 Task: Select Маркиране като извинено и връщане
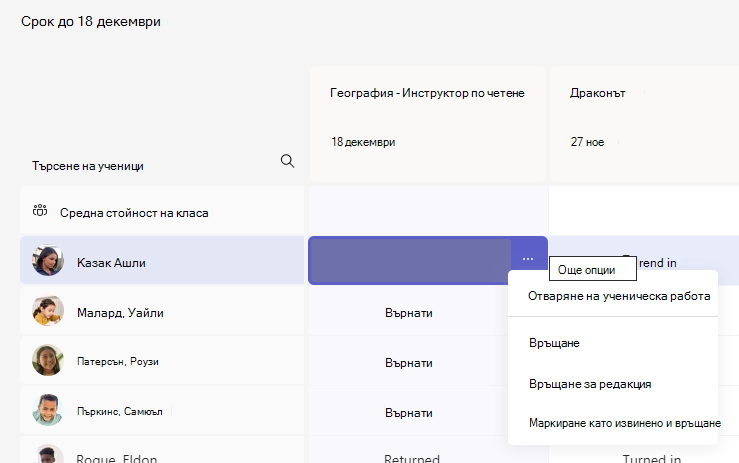624,423
